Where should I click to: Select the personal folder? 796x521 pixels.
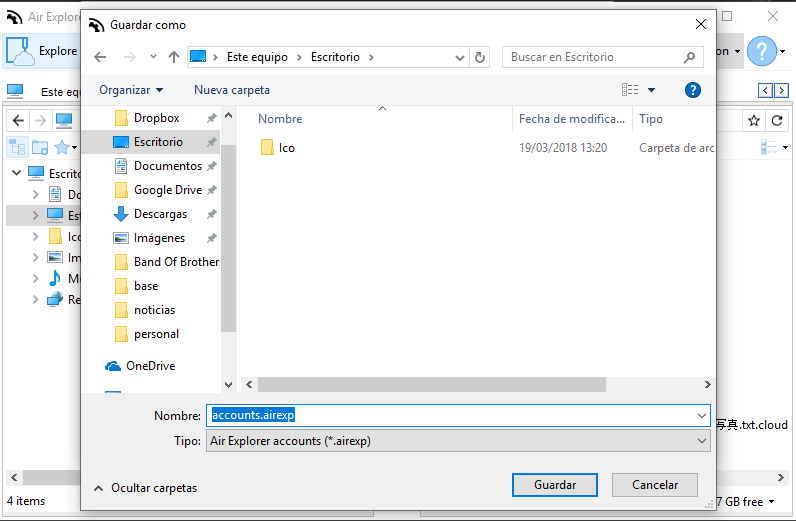(156, 334)
